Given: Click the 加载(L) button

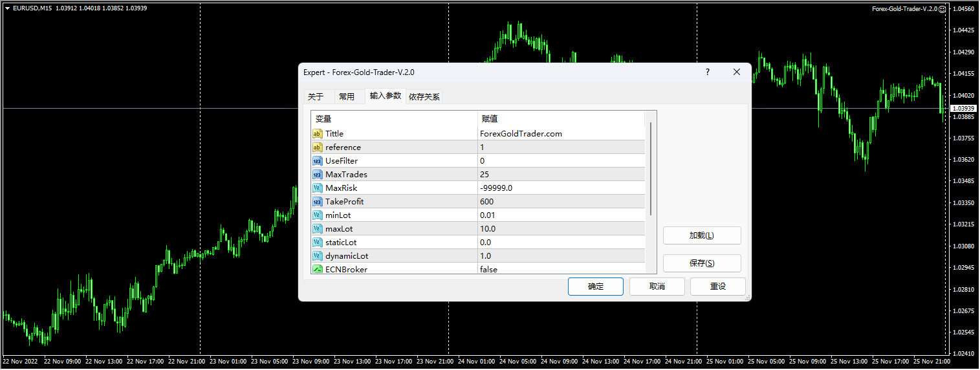Looking at the screenshot, I should tap(702, 235).
